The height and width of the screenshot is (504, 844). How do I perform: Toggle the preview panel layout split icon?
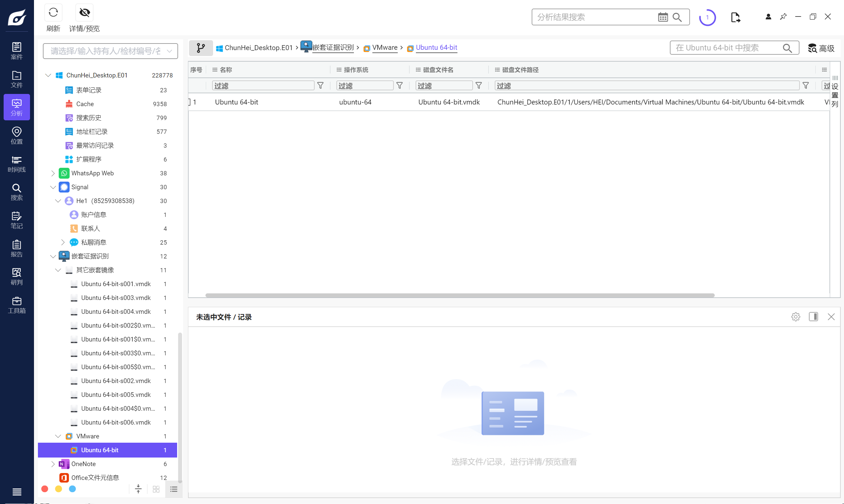[x=813, y=317]
